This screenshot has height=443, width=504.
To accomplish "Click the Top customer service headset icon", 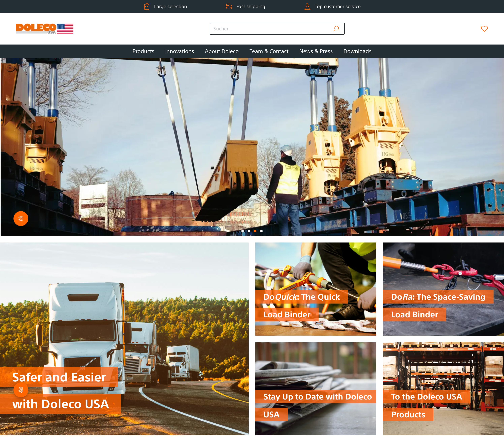I will pyautogui.click(x=307, y=6).
